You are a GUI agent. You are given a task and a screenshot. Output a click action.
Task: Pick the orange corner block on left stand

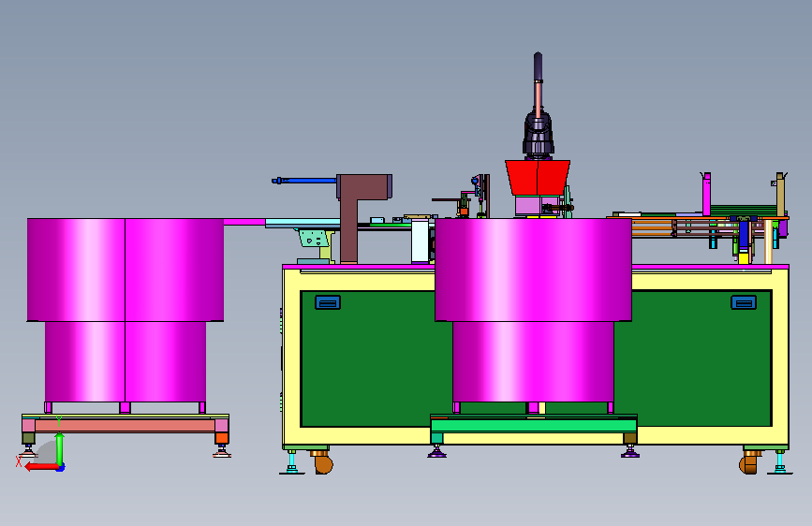pos(222,438)
